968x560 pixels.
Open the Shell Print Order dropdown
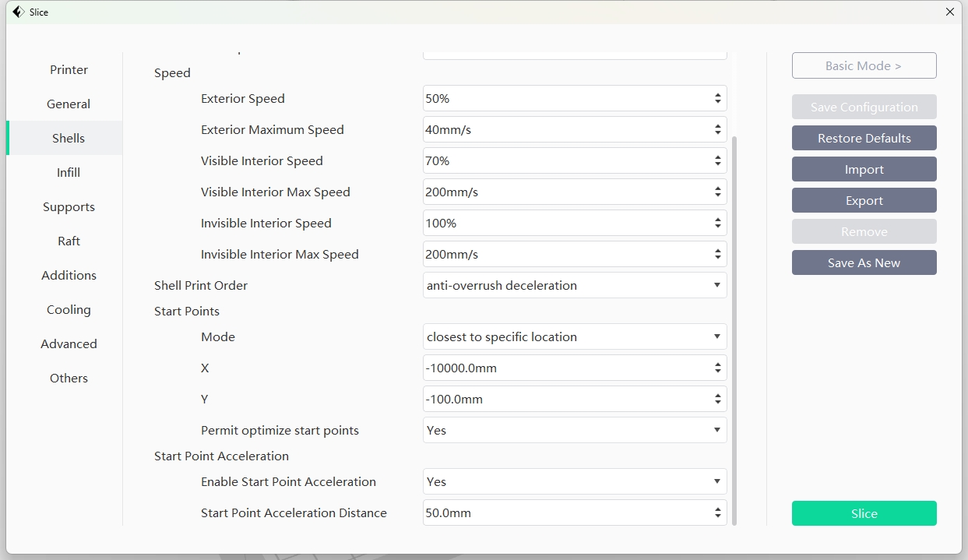click(x=574, y=285)
